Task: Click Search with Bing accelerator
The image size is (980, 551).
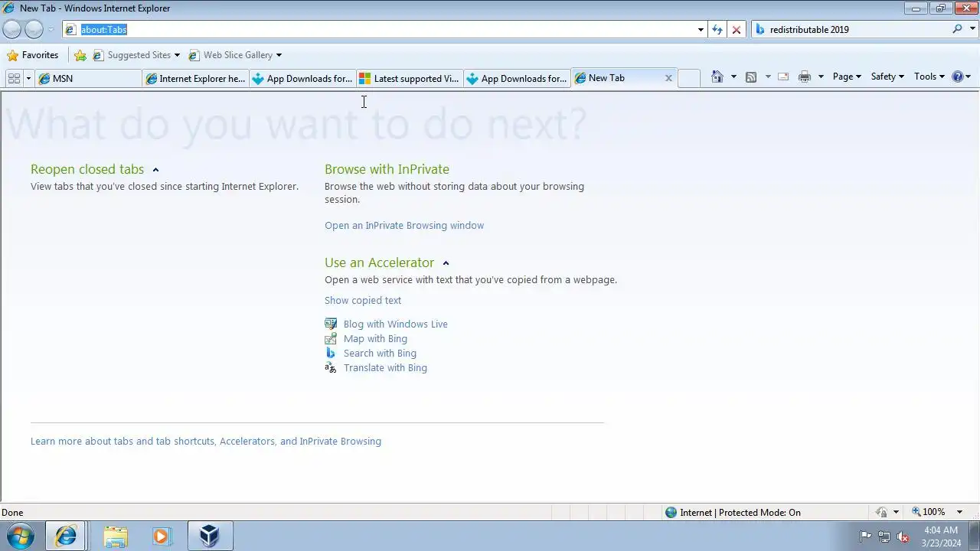Action: tap(380, 354)
